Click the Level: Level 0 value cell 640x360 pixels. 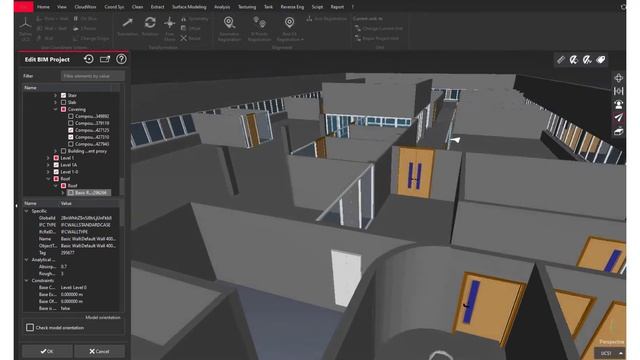click(73, 287)
